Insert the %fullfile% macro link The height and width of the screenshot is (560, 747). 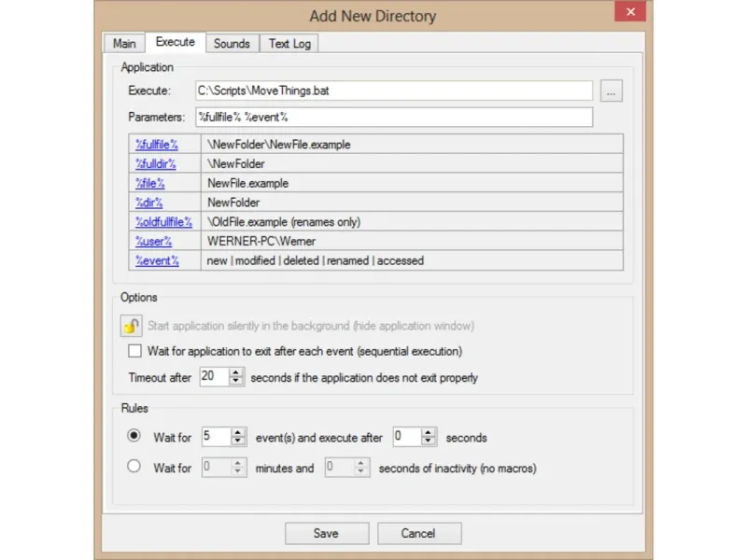[157, 145]
